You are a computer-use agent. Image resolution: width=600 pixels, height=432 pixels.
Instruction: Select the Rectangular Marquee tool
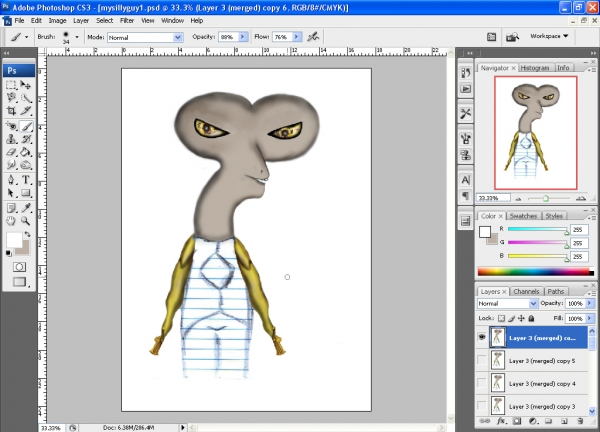[11, 85]
